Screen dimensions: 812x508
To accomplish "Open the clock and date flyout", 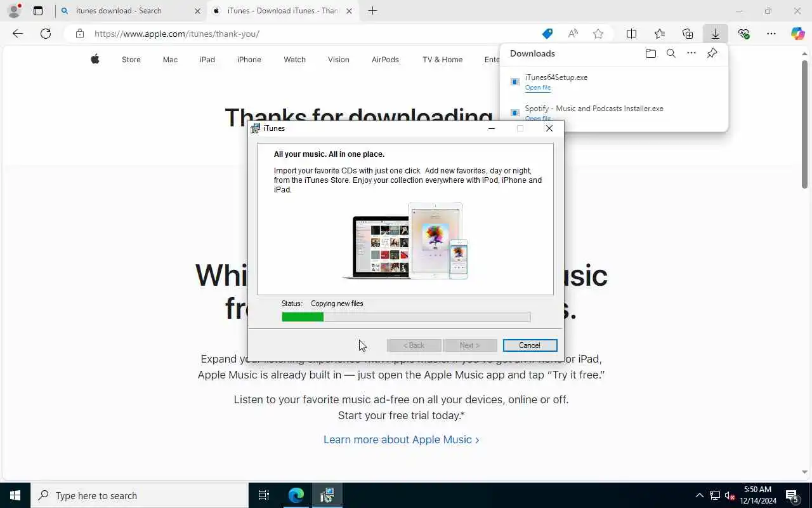I will pos(759,495).
